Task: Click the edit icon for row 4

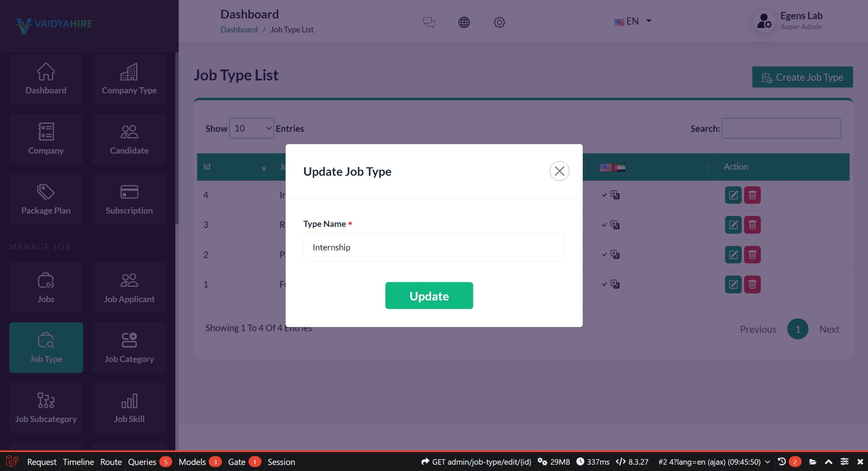Action: point(733,195)
